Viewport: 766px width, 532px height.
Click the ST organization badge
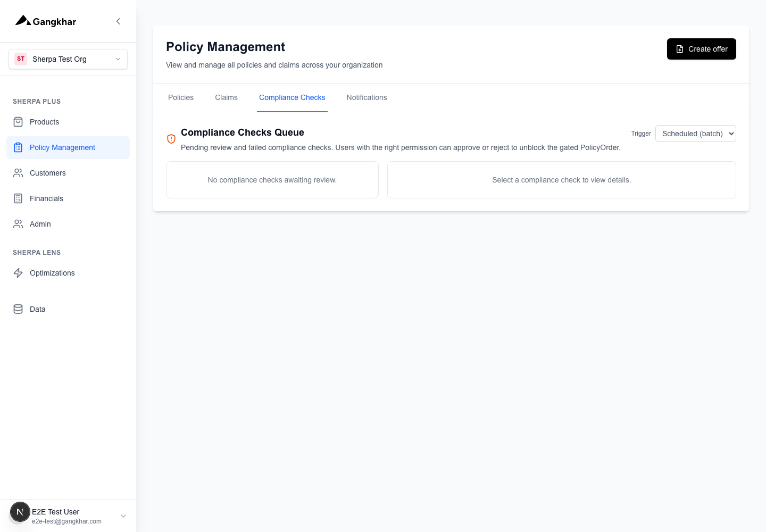[x=21, y=59]
